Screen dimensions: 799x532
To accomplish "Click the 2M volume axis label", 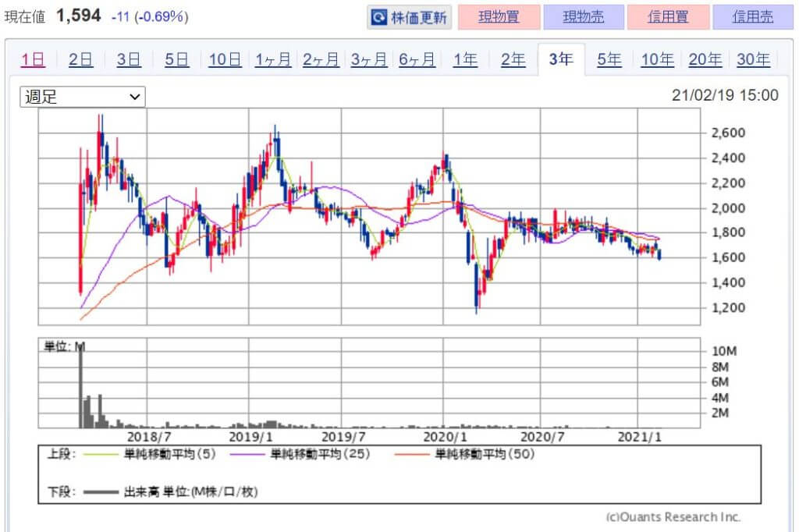I will [719, 413].
